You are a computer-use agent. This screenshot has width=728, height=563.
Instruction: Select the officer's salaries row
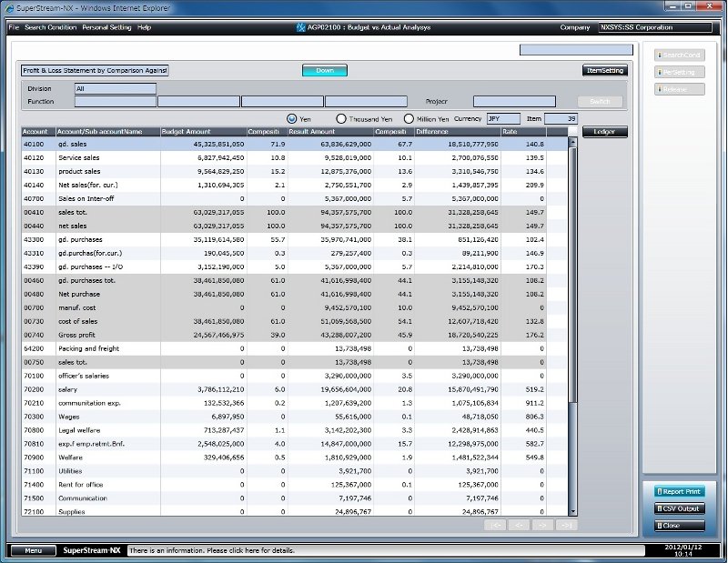point(294,376)
